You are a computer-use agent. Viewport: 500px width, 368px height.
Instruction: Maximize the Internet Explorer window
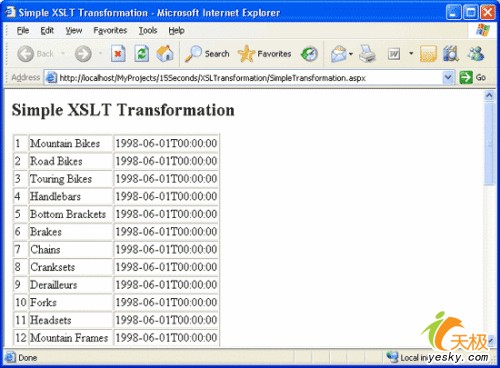(470, 13)
